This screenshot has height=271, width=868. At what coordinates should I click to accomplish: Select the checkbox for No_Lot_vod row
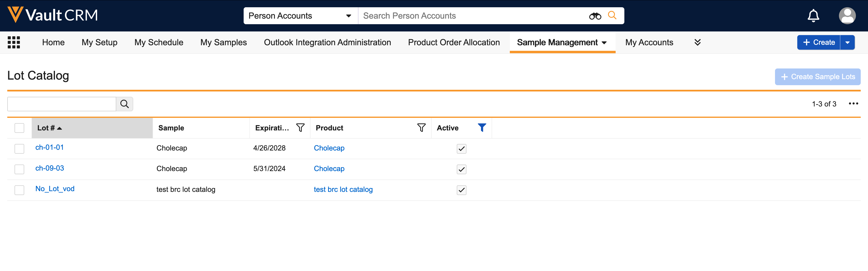(x=20, y=190)
